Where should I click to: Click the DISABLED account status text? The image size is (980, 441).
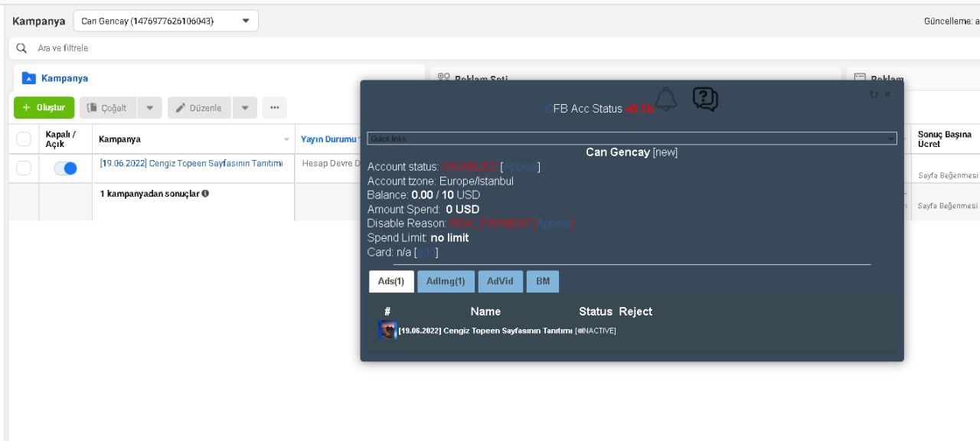click(469, 167)
